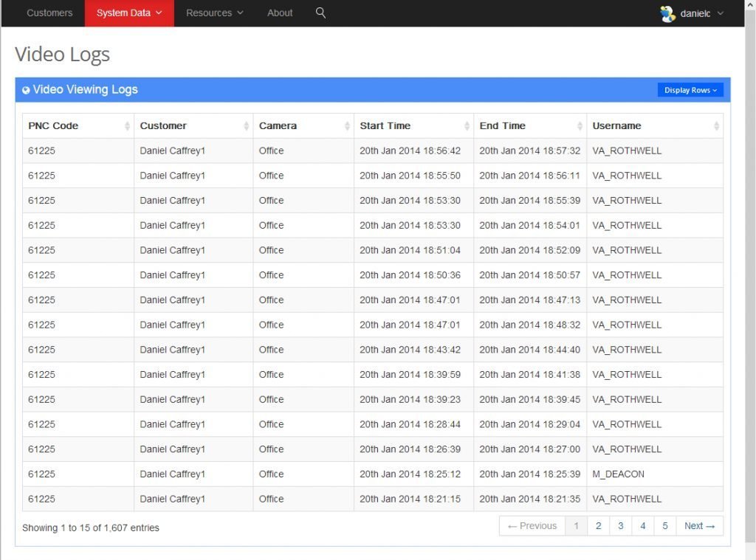Jump to page 5 in pagination
This screenshot has width=756, height=560.
pyautogui.click(x=664, y=525)
